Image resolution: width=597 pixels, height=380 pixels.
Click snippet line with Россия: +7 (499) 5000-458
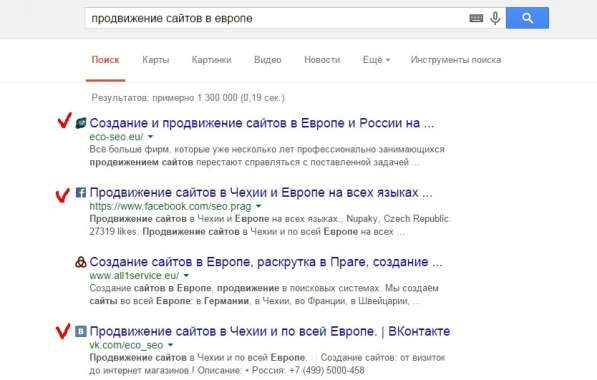pos(227,370)
